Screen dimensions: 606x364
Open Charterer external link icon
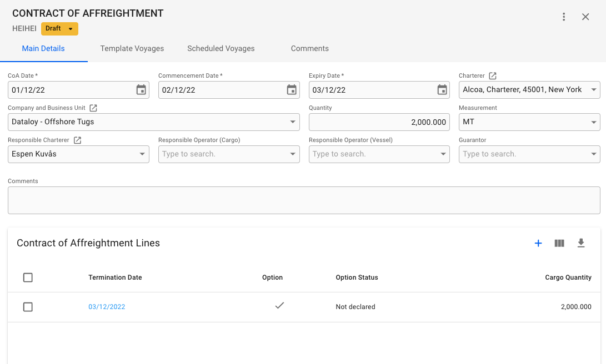coord(493,76)
